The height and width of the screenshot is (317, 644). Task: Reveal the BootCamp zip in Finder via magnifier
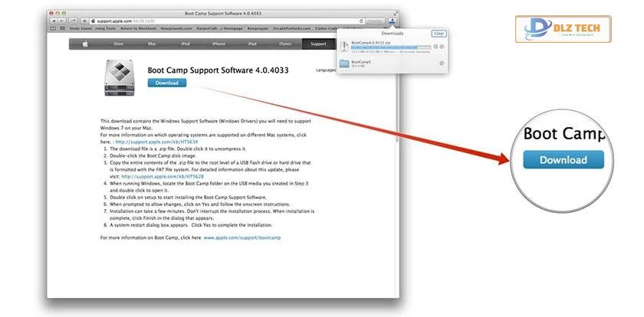442,47
